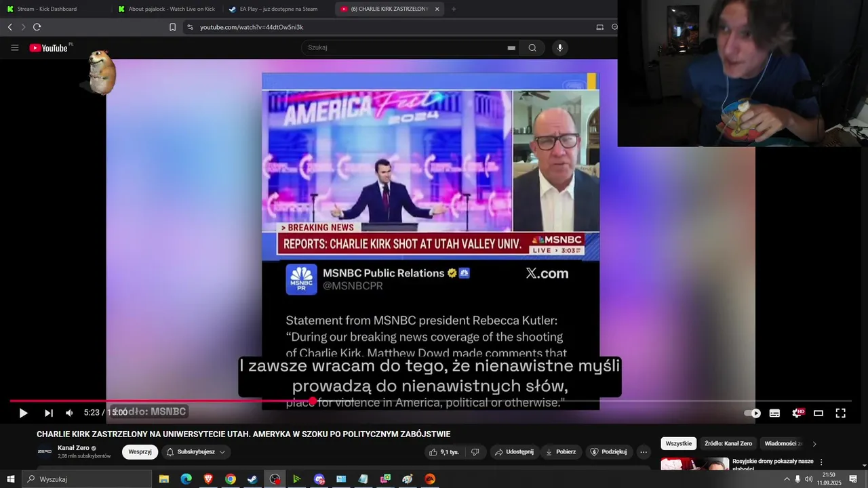868x488 pixels.
Task: Go back in browser history
Action: point(9,27)
